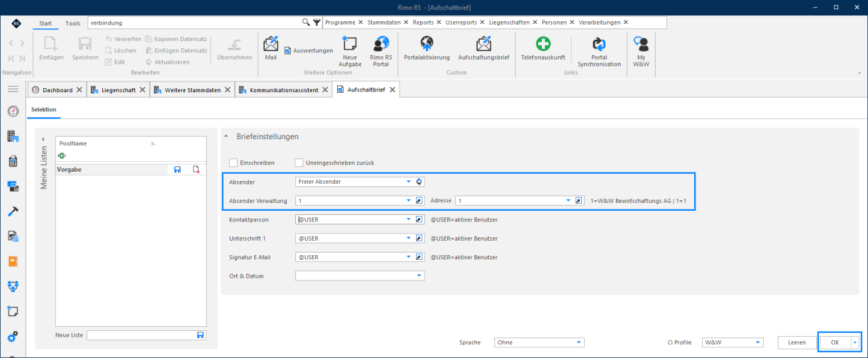Open lookup icon for Adresse
868x358 pixels.
click(579, 200)
